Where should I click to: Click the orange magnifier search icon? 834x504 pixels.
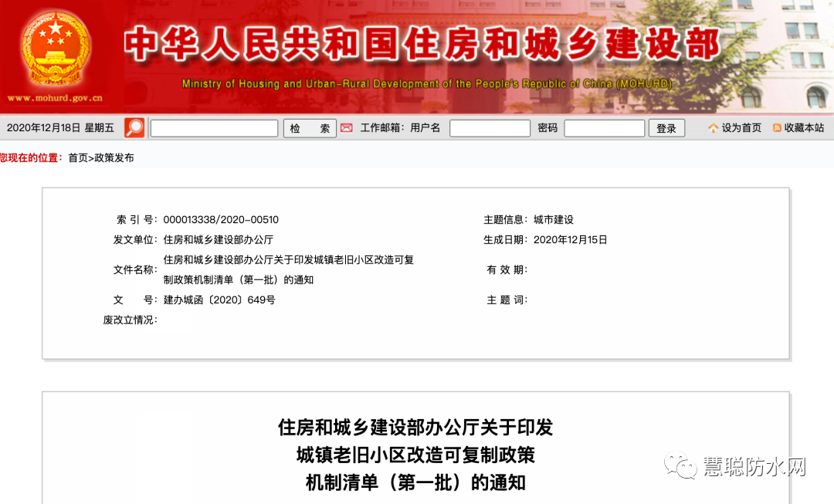(134, 127)
